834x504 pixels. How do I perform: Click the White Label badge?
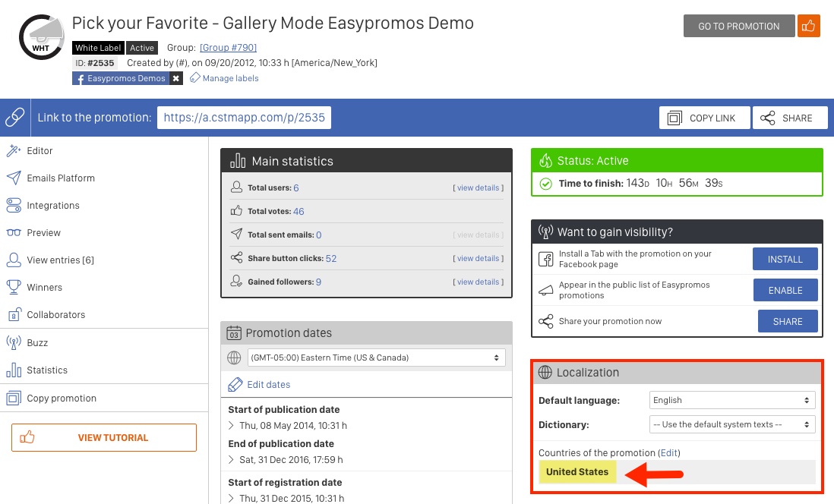coord(98,48)
